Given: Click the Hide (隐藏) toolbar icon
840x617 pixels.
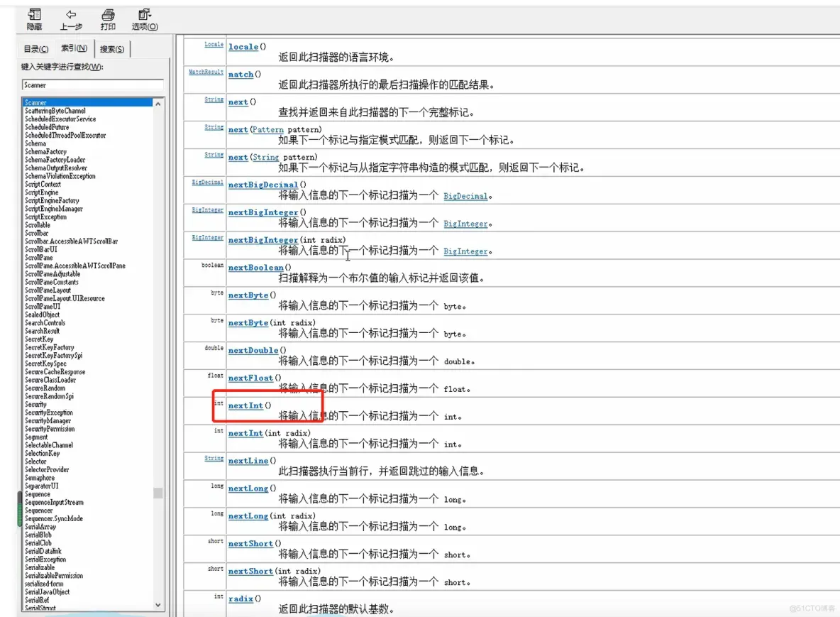Looking at the screenshot, I should (x=34, y=19).
